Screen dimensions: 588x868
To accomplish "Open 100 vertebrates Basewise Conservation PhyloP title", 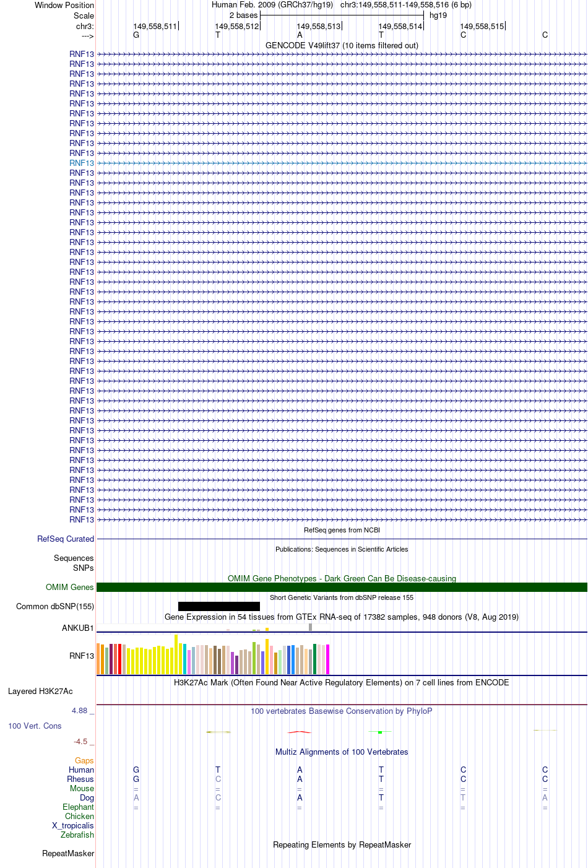I will 342,711.
